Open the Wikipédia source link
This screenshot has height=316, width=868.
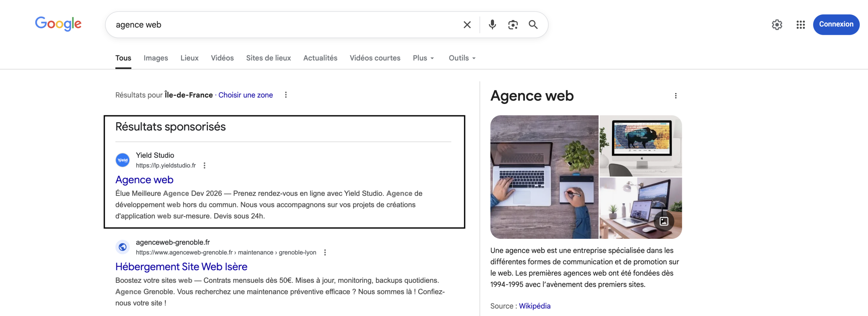pos(535,306)
